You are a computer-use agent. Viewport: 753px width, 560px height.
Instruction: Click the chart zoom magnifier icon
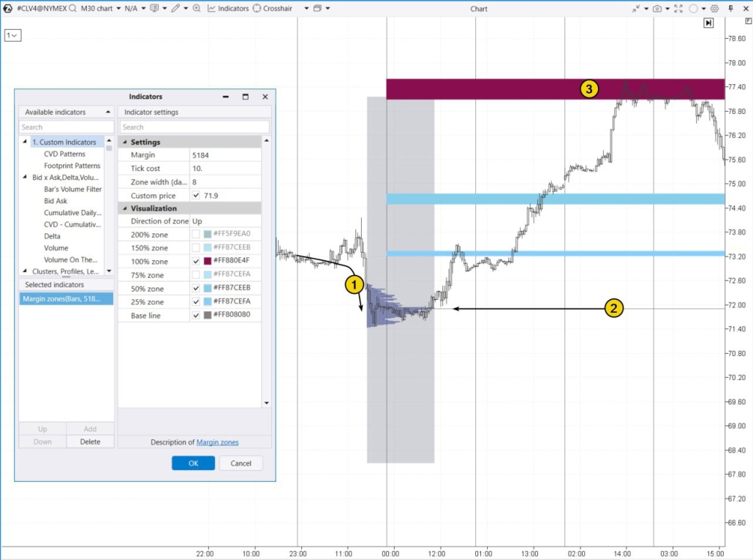(x=195, y=8)
